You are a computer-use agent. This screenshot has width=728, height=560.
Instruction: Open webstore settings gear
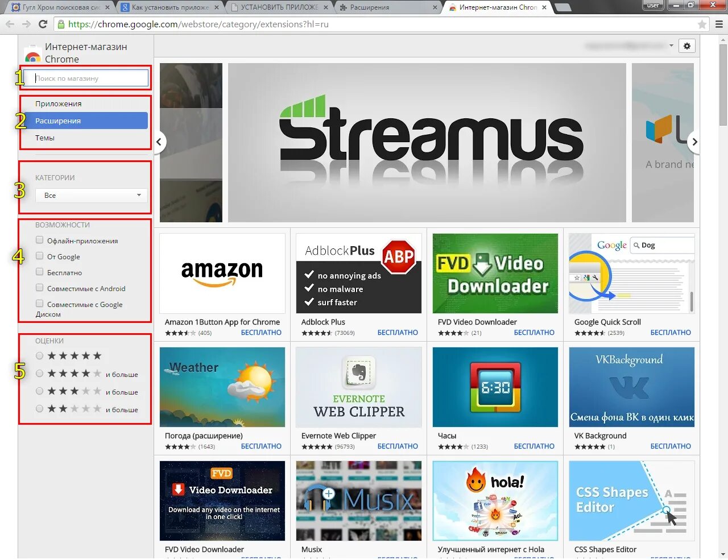coord(687,46)
